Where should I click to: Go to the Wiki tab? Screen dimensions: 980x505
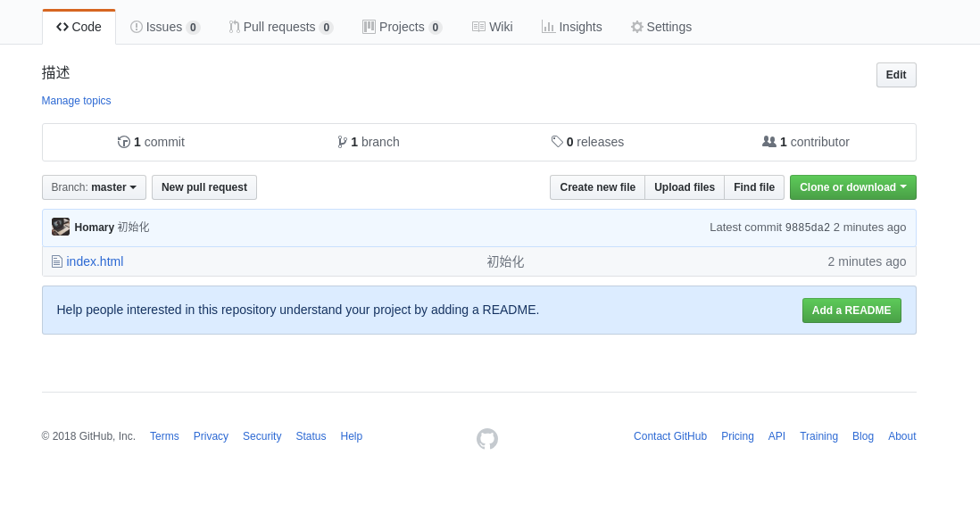(493, 27)
